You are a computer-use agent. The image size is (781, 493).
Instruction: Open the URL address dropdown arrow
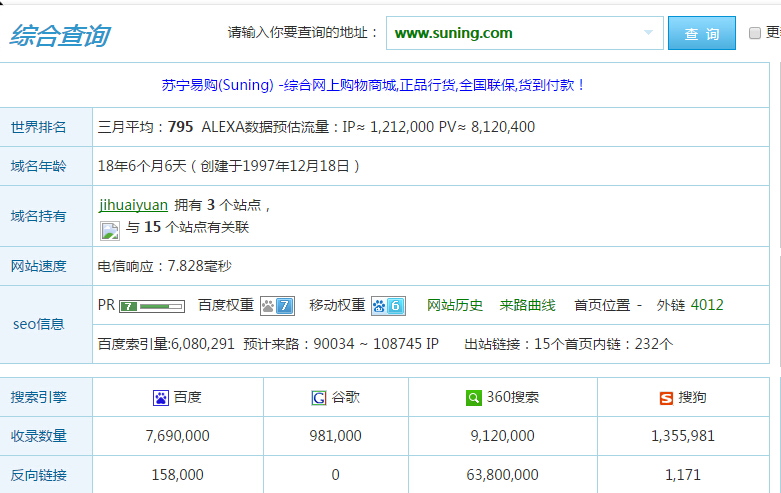(648, 32)
